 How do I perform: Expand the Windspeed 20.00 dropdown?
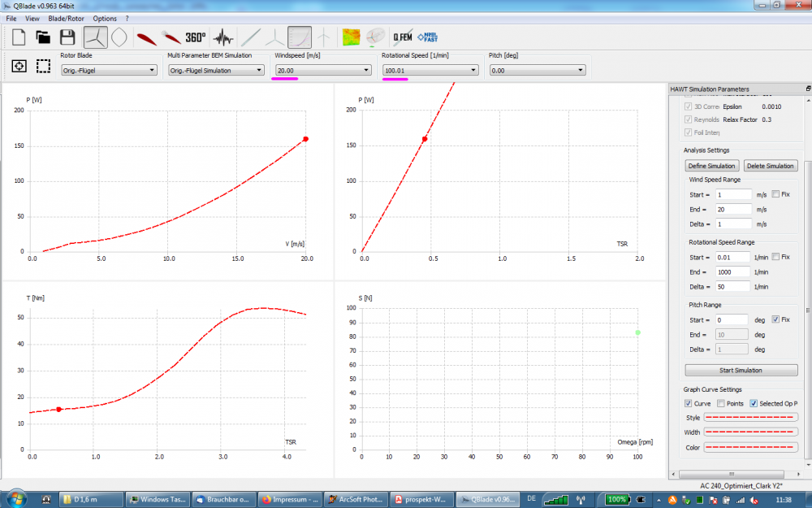tap(322, 71)
